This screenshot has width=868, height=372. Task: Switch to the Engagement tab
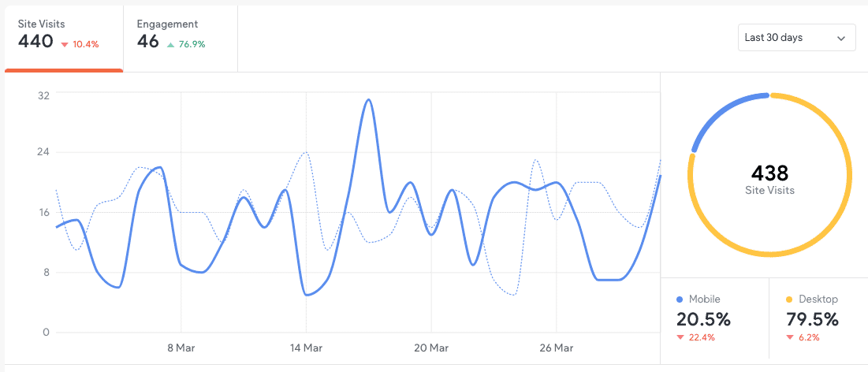[180, 35]
